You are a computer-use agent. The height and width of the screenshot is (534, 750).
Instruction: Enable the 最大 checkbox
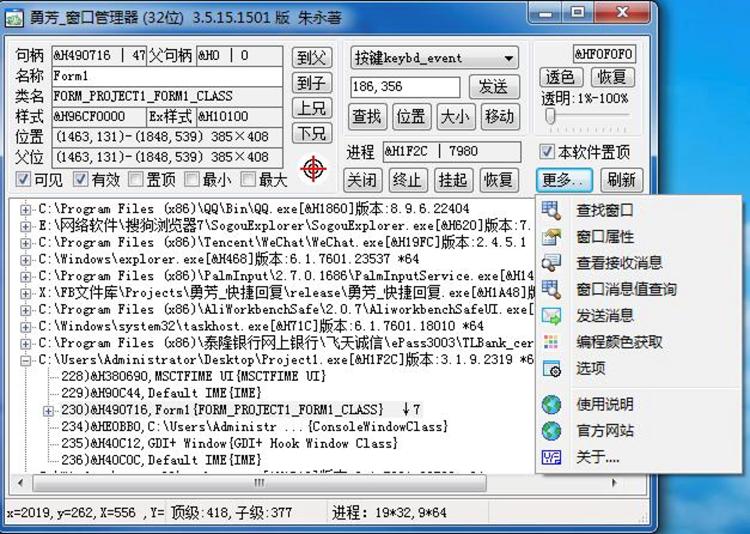point(248,179)
